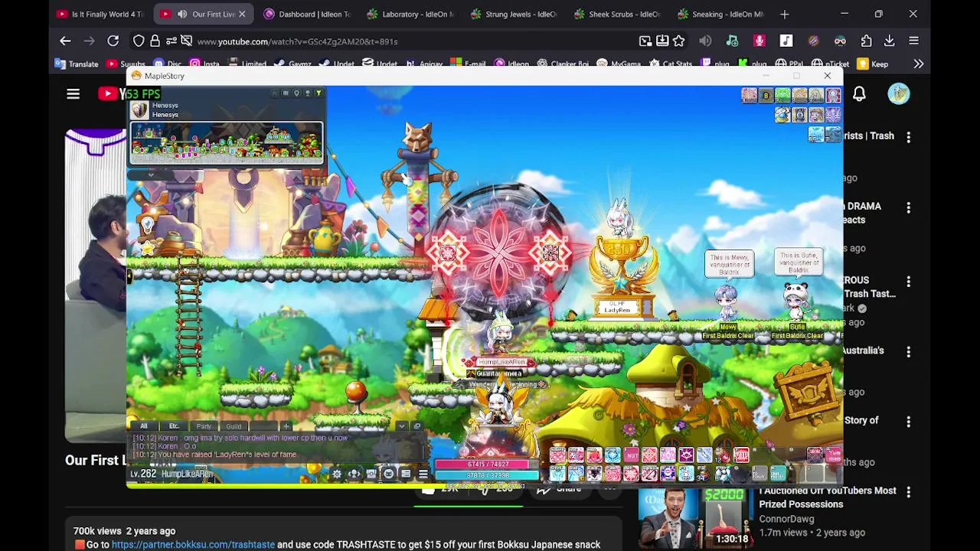Click the green minimap filter icon
Viewport: 980px width, 551px height.
tap(318, 93)
